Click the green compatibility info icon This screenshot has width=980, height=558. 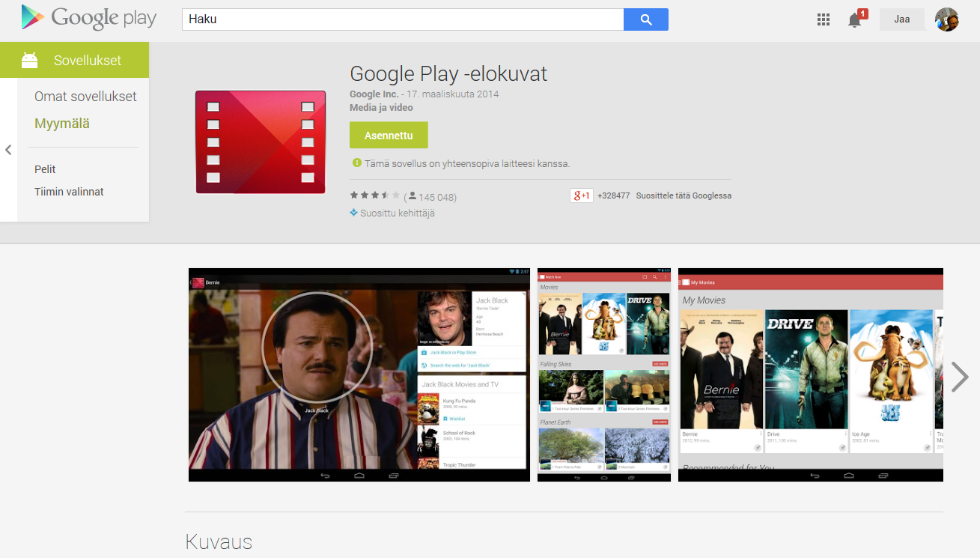click(x=356, y=163)
